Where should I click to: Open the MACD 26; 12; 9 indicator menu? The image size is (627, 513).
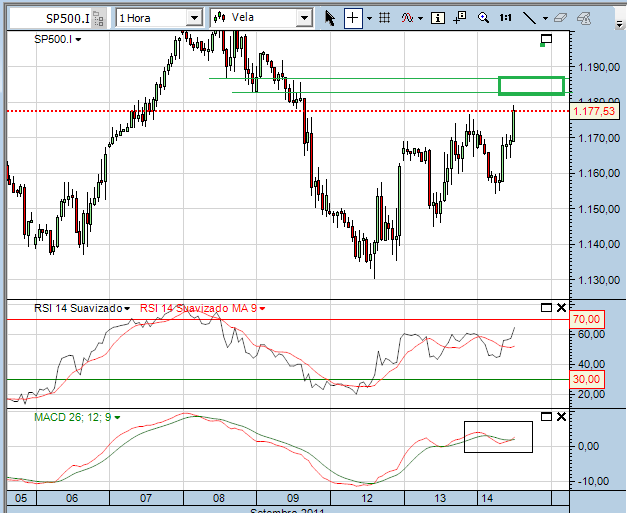point(117,417)
